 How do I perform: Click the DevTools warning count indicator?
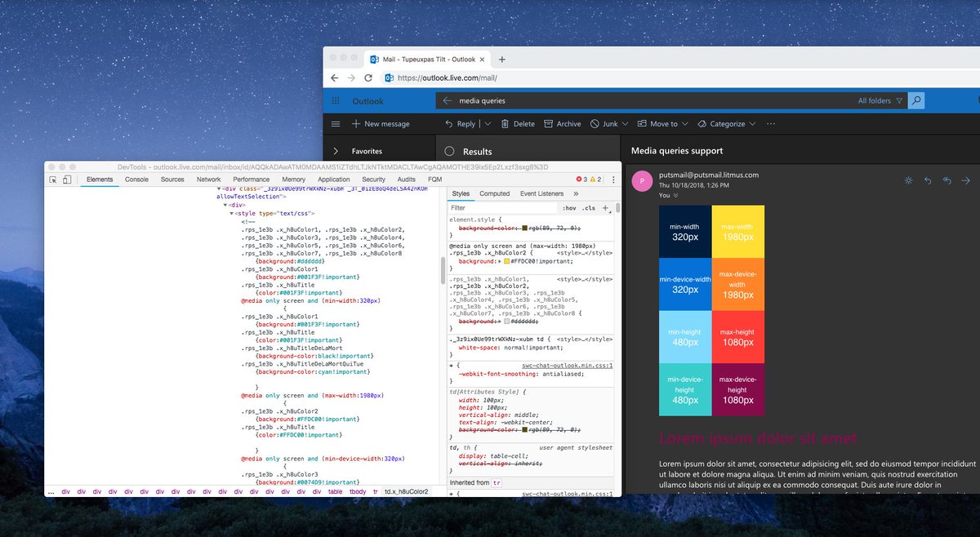(x=597, y=180)
